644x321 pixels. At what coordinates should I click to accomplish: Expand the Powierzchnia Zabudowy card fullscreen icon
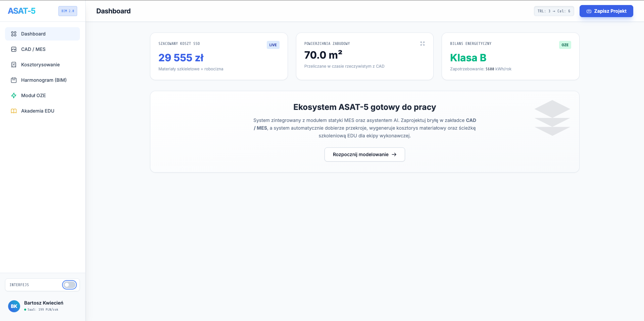click(423, 44)
